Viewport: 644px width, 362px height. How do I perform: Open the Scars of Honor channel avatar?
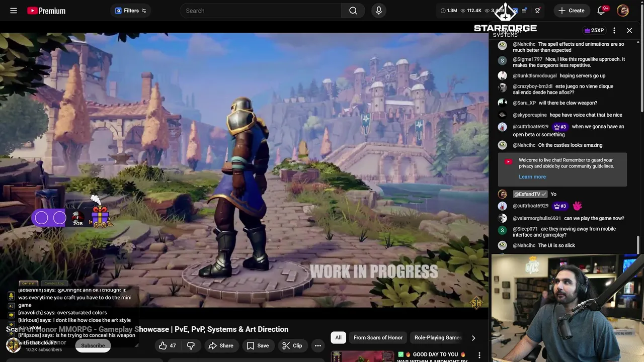pos(13,345)
